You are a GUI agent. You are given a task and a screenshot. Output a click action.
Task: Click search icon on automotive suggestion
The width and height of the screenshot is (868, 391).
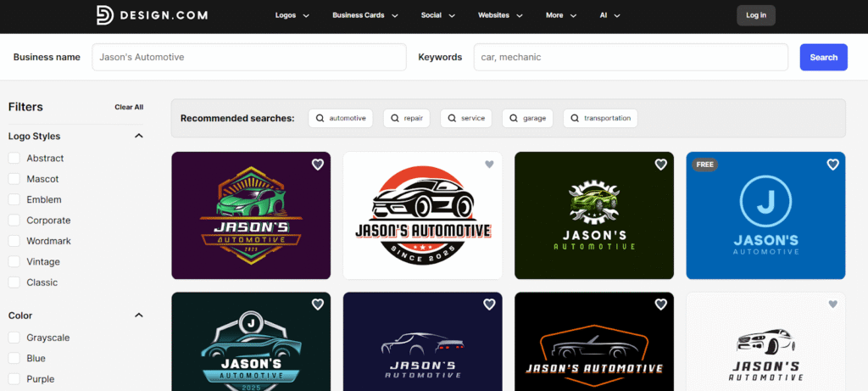coord(320,118)
